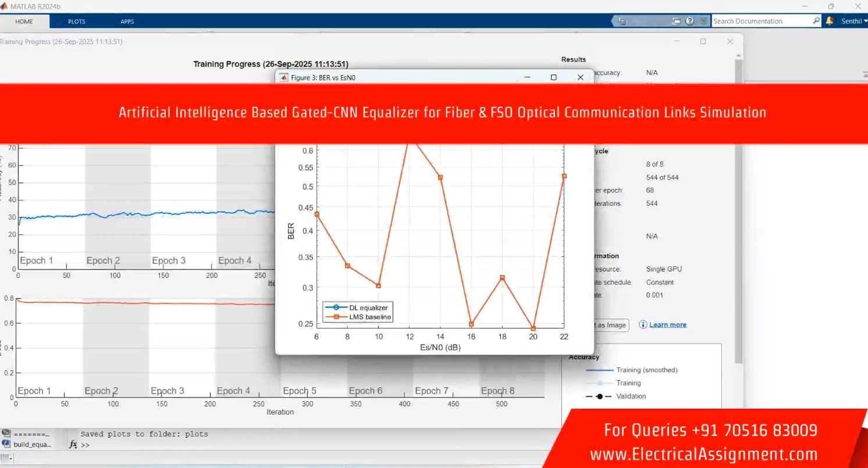Maximize the Training Progress window
868x468 pixels.
click(703, 41)
